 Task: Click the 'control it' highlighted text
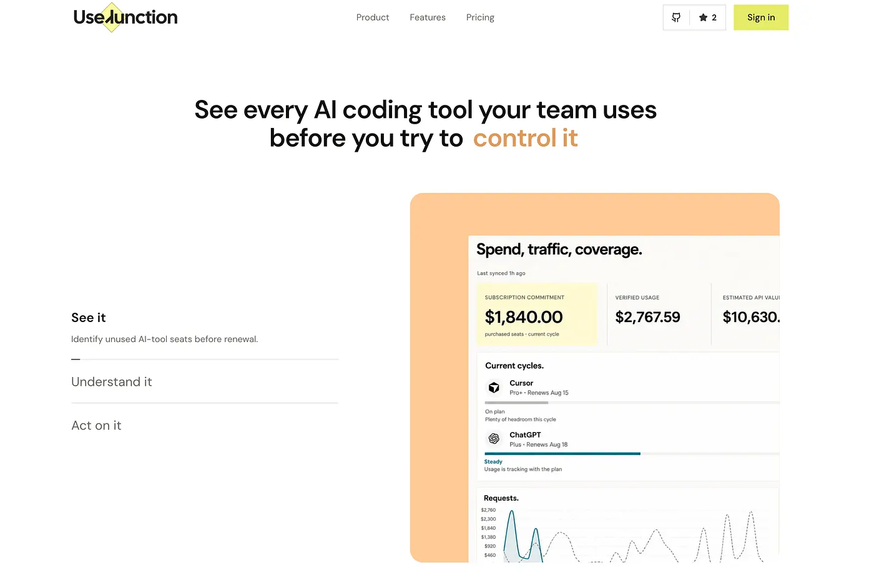point(526,138)
